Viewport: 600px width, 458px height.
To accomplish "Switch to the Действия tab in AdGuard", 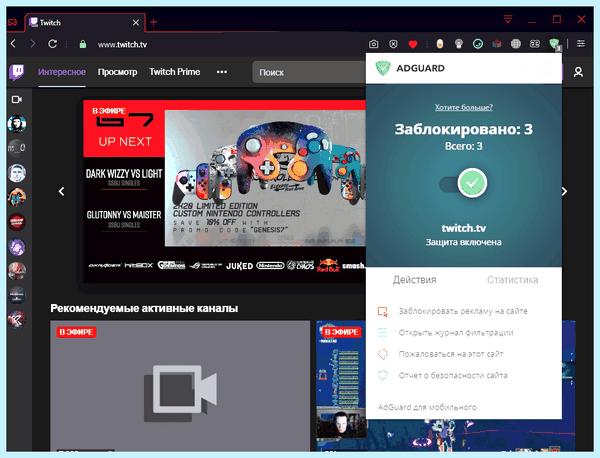I will click(414, 280).
